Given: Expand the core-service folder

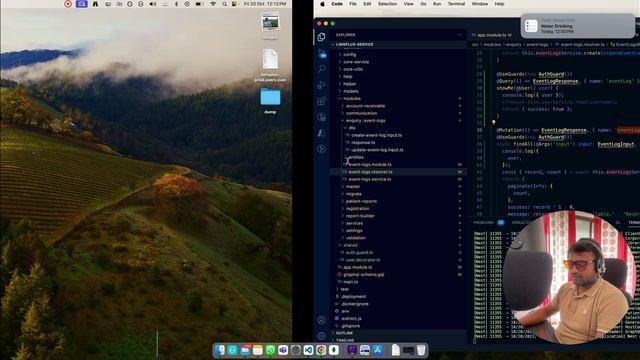Looking at the screenshot, I should [398, 62].
